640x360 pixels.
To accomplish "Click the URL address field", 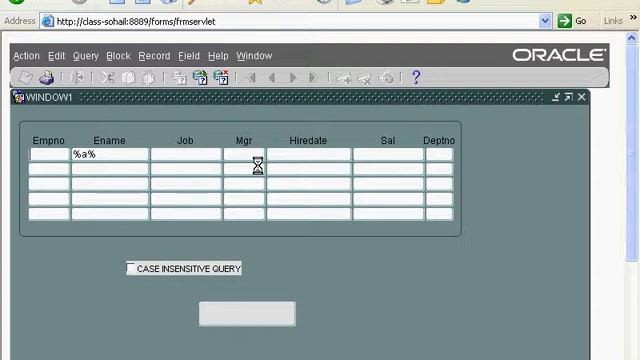I will click(297, 21).
